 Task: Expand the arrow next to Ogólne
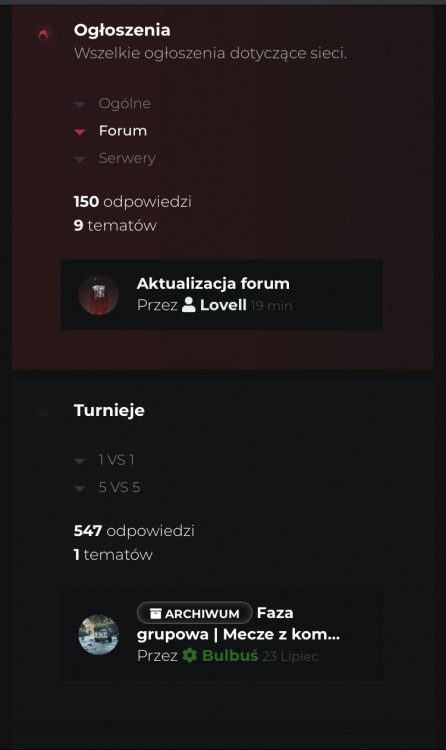click(x=80, y=104)
